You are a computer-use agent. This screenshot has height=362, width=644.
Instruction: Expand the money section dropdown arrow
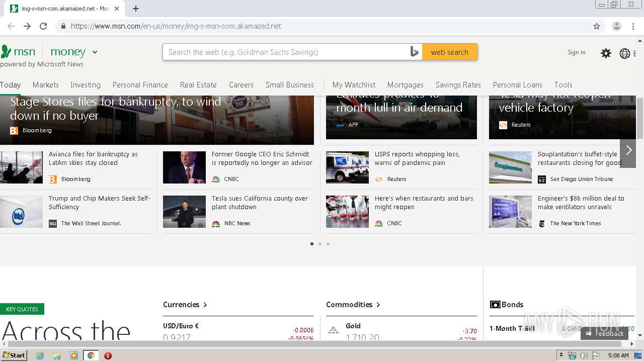[95, 52]
